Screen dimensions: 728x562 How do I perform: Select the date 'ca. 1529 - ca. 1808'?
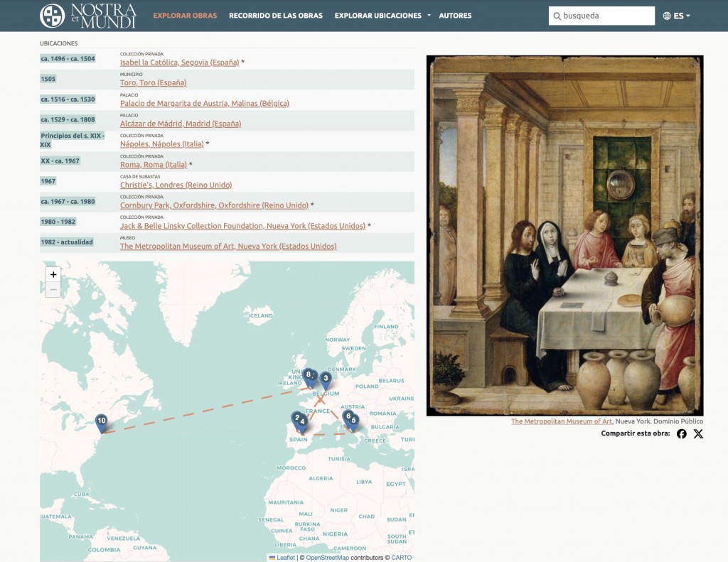tap(68, 120)
